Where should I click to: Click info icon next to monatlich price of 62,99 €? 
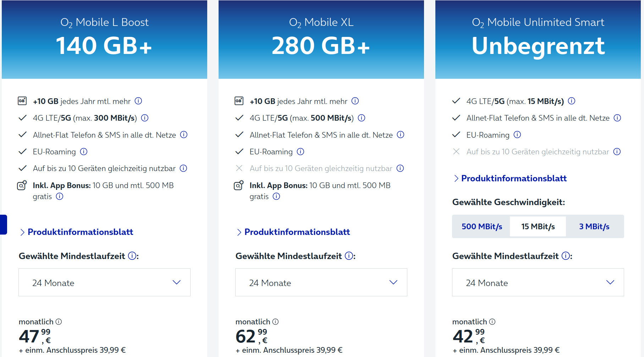(x=275, y=322)
